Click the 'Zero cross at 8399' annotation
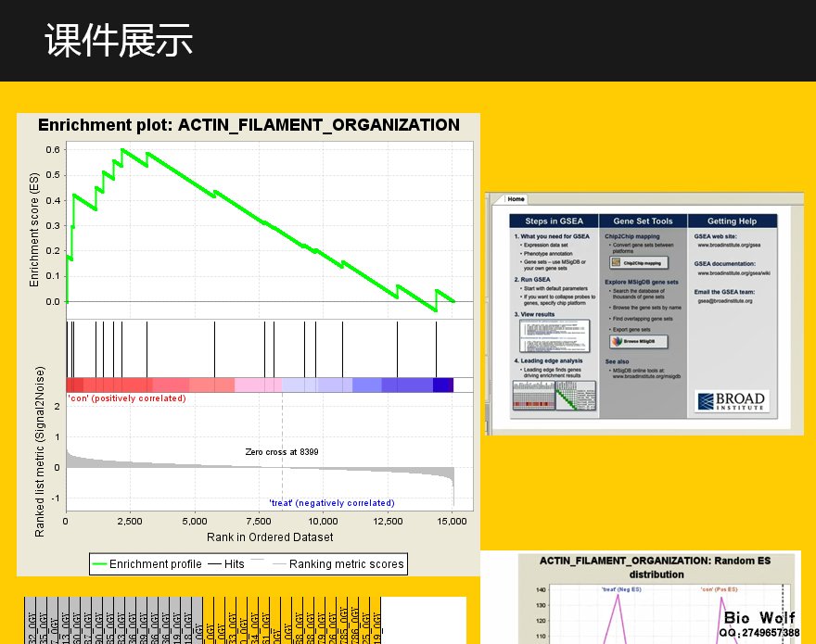 pos(282,452)
